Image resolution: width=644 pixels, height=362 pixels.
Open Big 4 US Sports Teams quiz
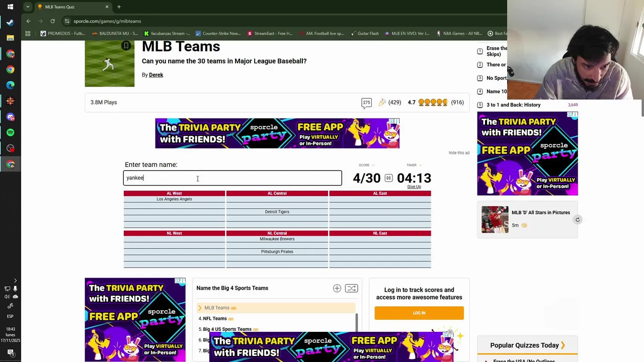tap(227, 329)
